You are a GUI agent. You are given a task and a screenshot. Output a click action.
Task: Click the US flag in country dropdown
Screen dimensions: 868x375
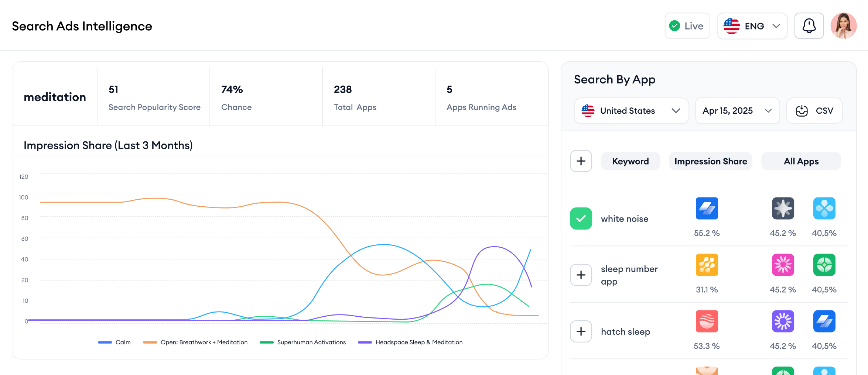tap(588, 111)
